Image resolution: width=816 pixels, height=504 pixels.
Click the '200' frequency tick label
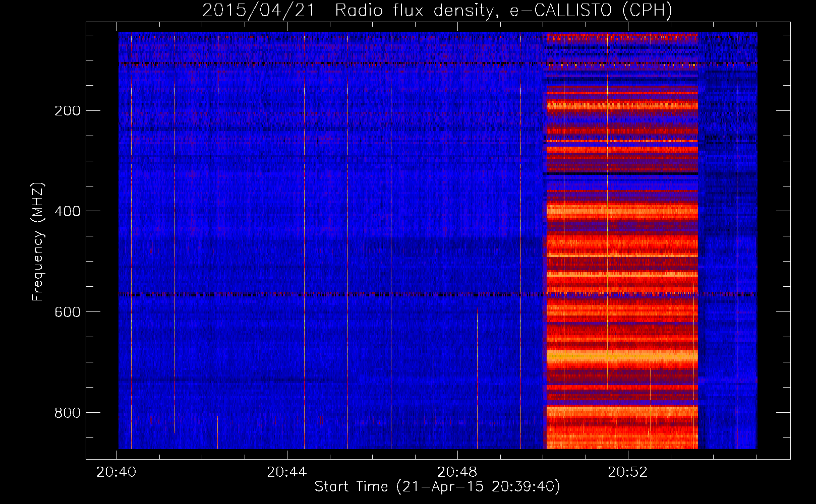68,111
